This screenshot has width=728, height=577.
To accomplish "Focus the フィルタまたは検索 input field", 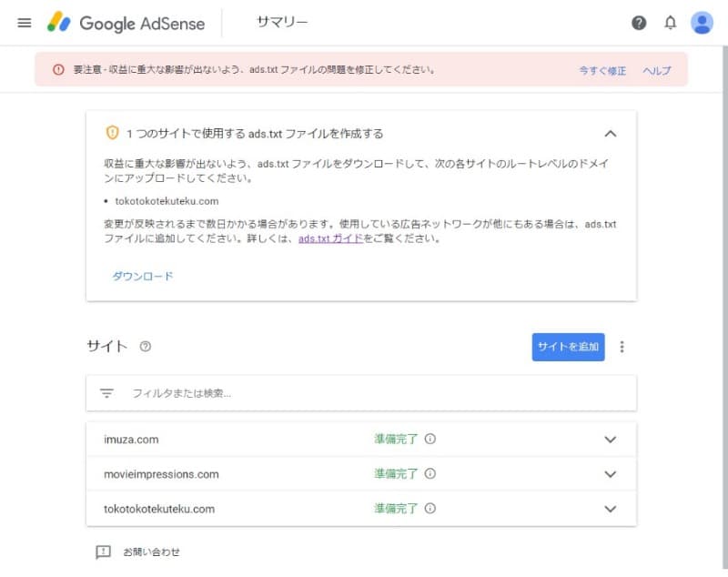I will click(x=361, y=393).
